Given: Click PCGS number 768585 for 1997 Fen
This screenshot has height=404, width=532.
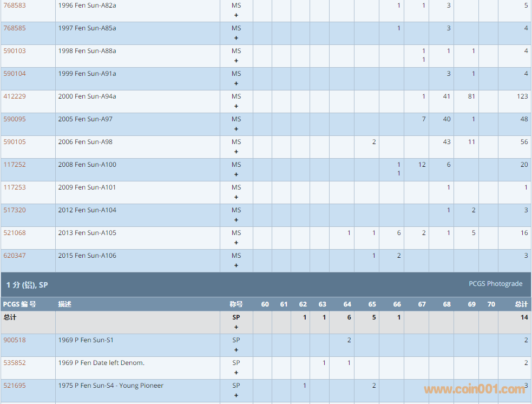Looking at the screenshot, I should 15,28.
